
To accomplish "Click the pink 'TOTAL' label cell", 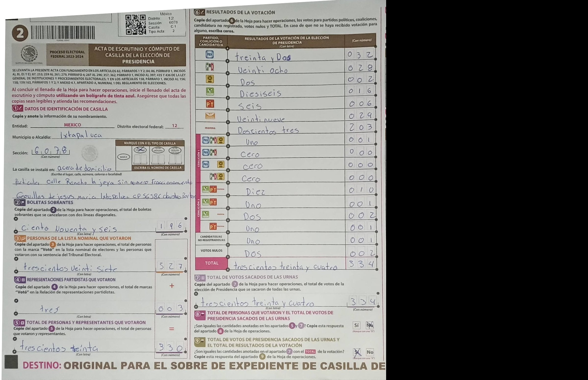I will click(211, 263).
